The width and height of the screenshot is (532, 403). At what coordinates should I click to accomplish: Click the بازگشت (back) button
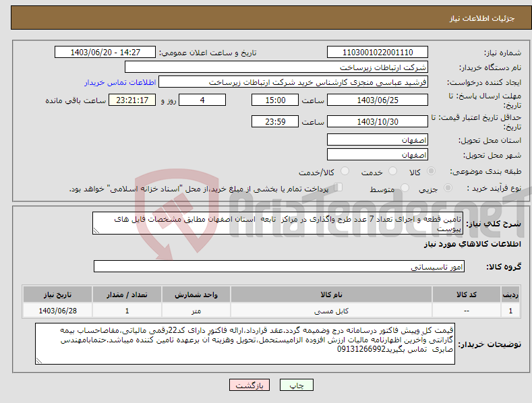tap(249, 385)
